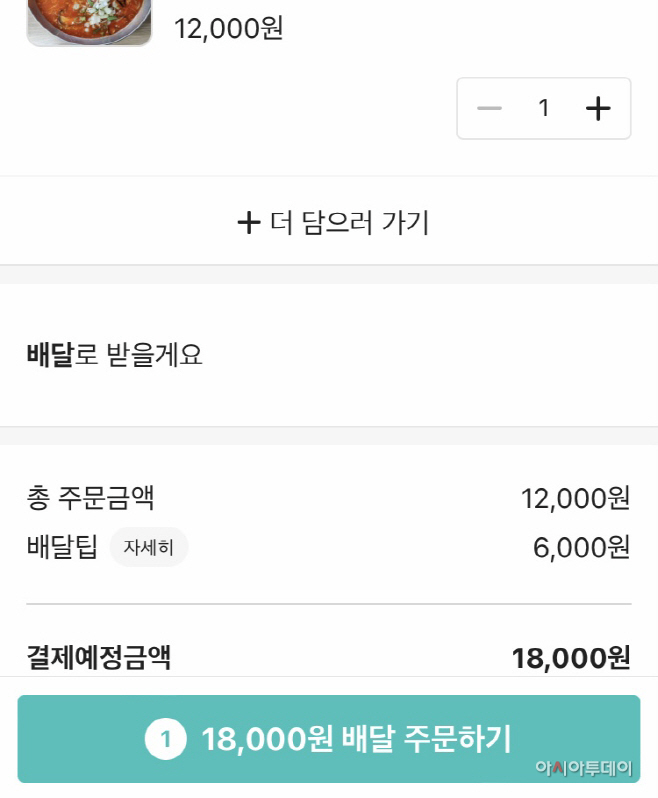Tap the 더 담으러 가기 text
The height and width of the screenshot is (798, 658).
(349, 222)
